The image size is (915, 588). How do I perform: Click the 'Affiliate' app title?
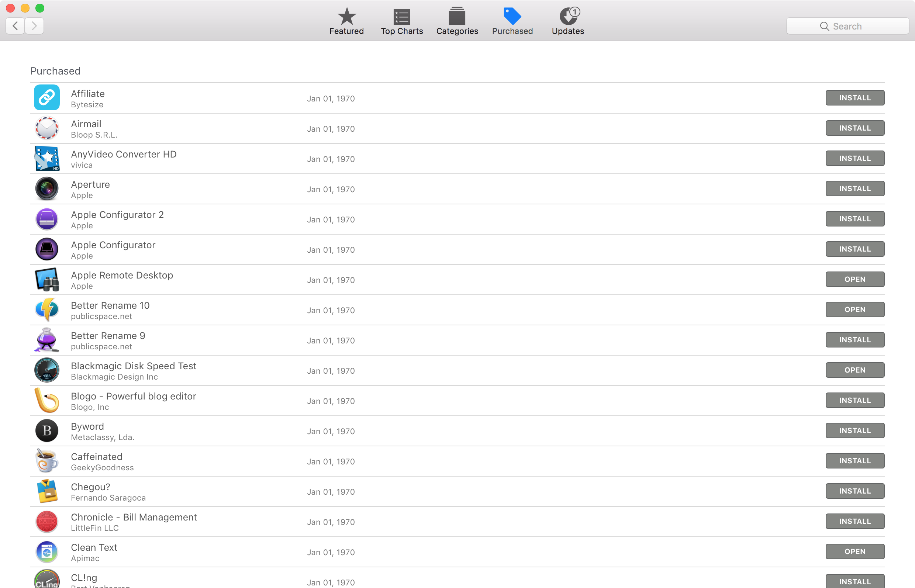point(88,94)
